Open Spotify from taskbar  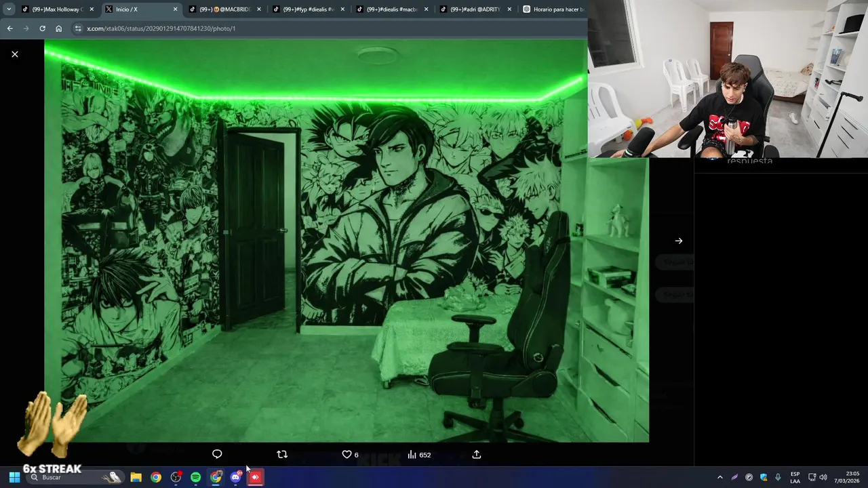[195, 477]
